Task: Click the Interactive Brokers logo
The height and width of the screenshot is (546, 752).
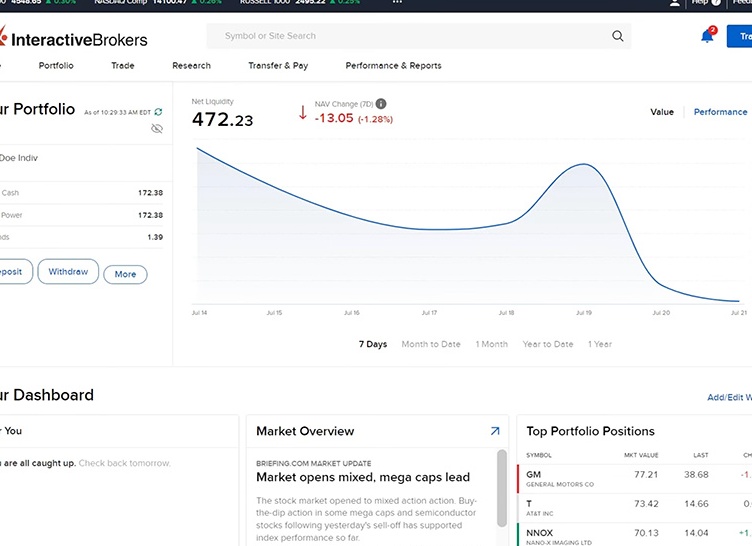Action: tap(73, 38)
